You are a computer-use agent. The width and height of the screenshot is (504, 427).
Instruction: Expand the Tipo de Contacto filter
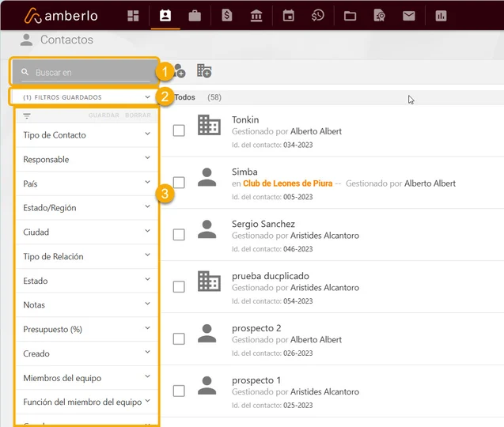click(x=87, y=135)
